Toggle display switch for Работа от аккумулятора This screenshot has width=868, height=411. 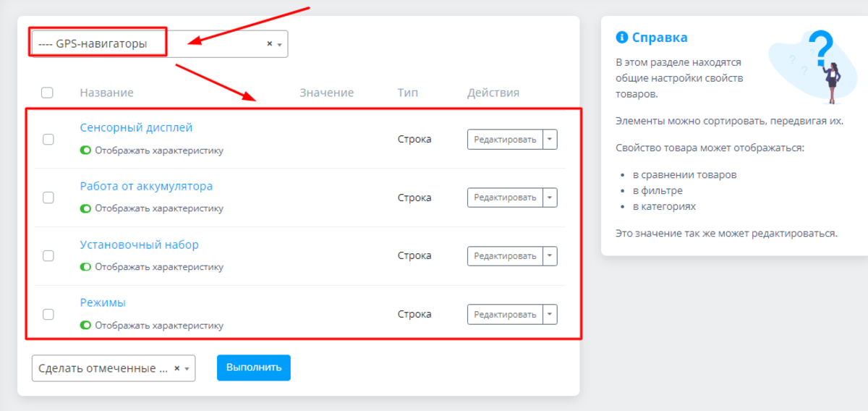(85, 208)
